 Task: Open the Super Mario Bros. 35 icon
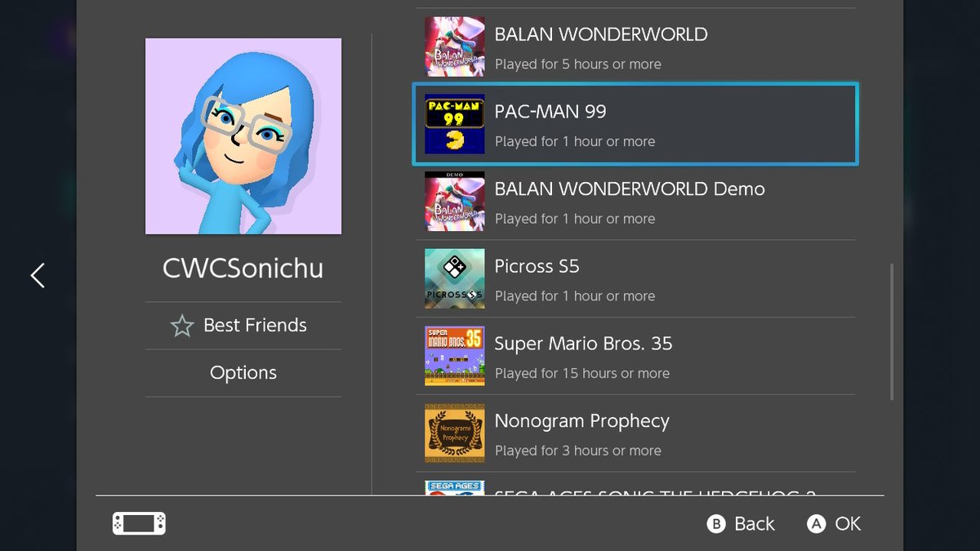pyautogui.click(x=454, y=356)
